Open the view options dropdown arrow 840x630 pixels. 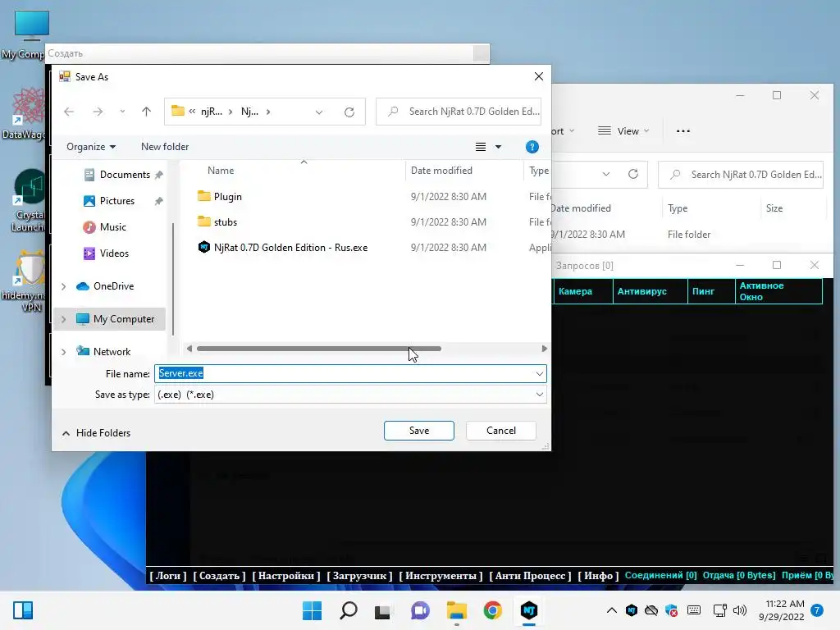(x=498, y=147)
